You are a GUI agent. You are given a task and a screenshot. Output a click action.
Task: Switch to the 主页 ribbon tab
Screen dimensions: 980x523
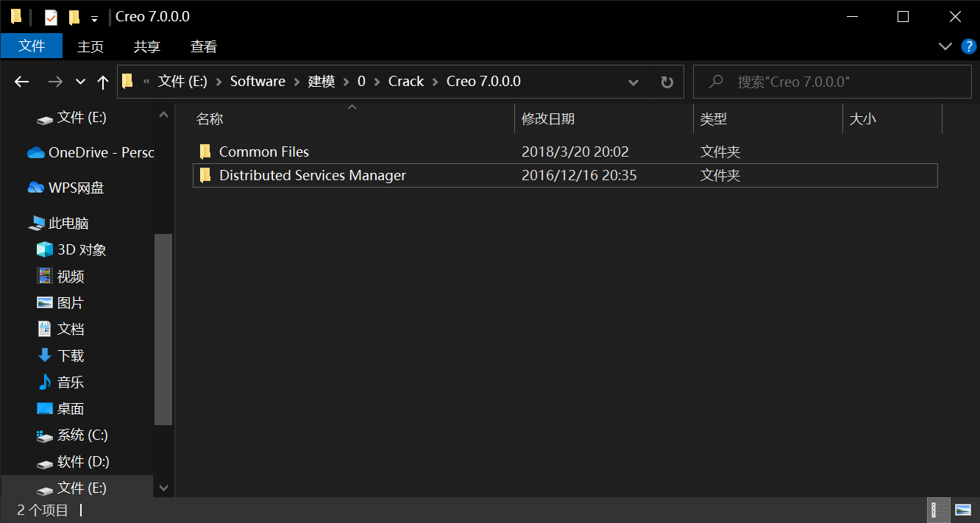pyautogui.click(x=90, y=46)
